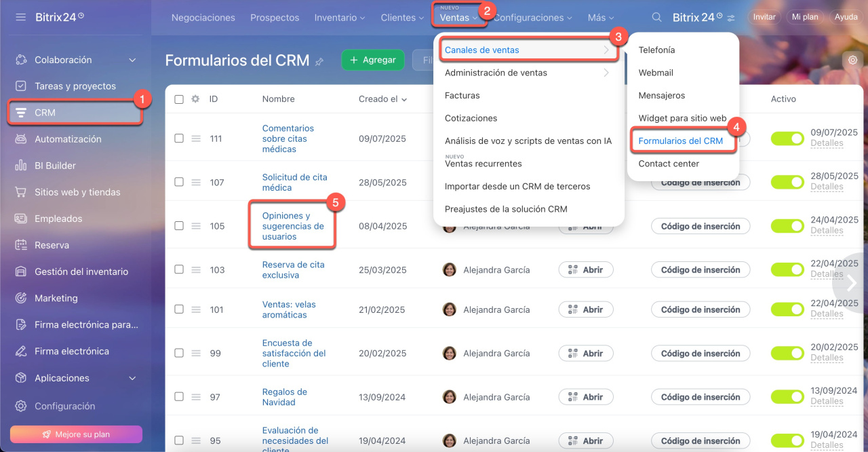Go to BI Builder chart icon

21,166
